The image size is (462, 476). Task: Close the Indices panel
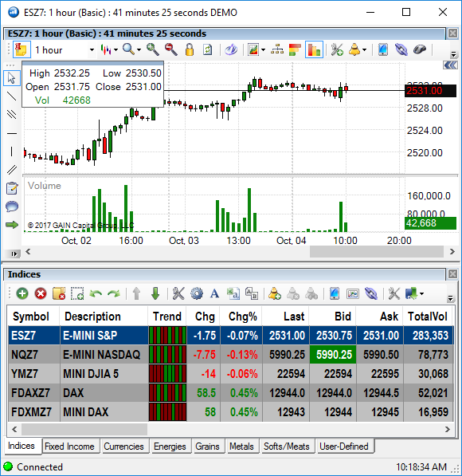452,274
